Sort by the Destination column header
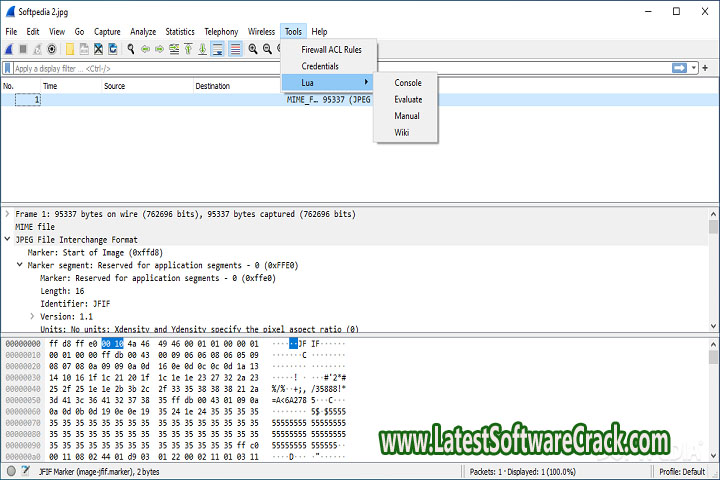This screenshot has height=480, width=720. pyautogui.click(x=237, y=86)
